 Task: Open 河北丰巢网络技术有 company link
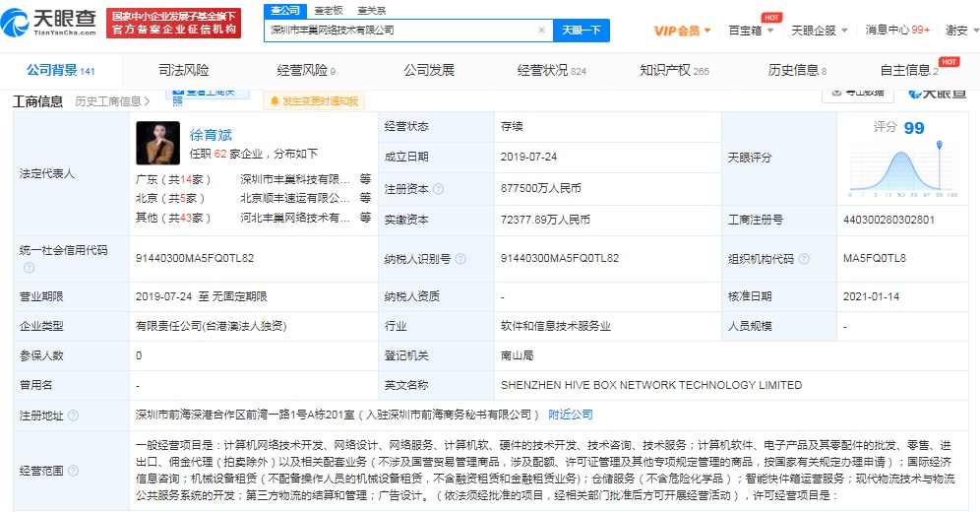[x=295, y=218]
